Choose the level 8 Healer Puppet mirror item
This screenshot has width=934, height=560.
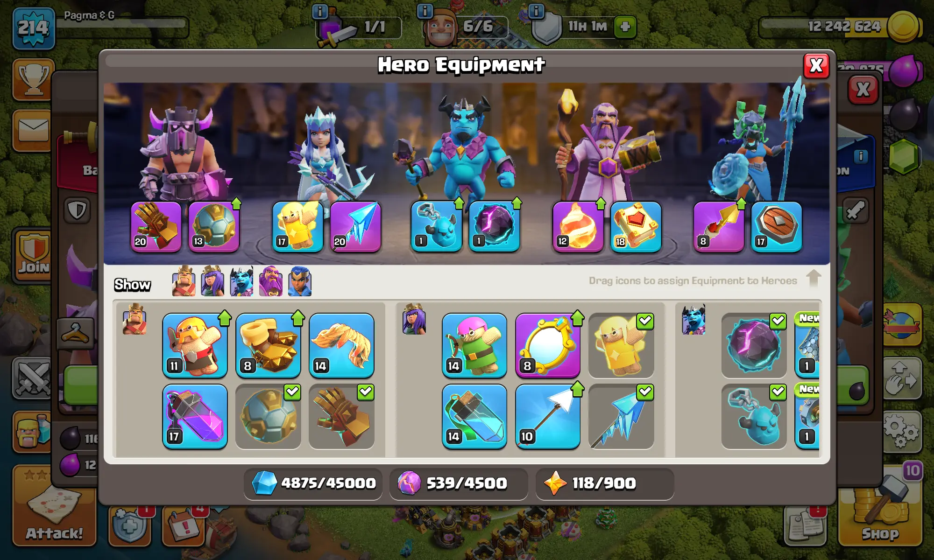(548, 345)
